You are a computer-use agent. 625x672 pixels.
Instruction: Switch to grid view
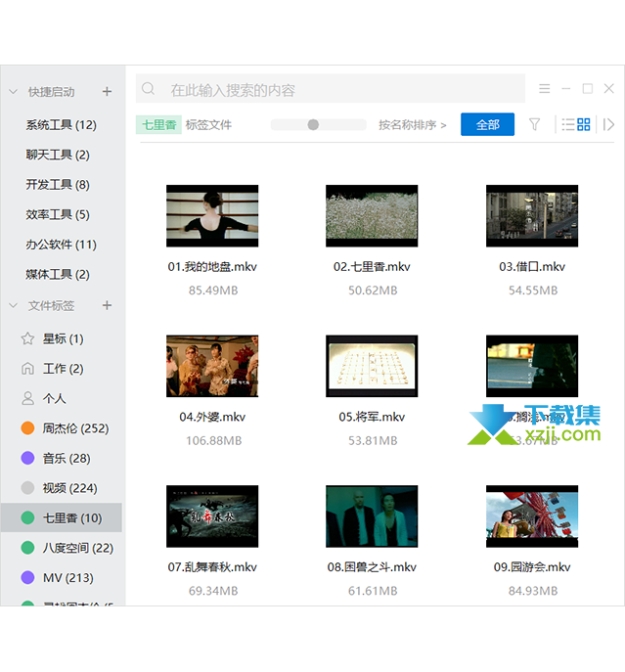583,124
